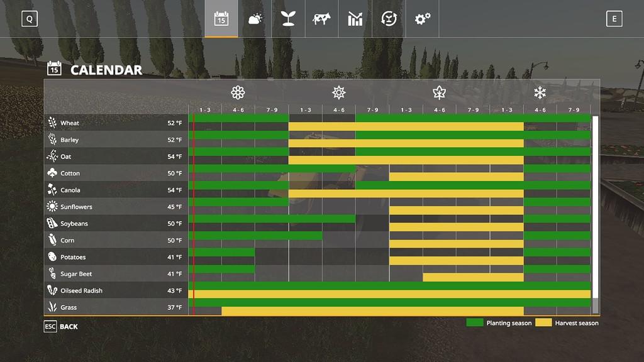Click the calendar vertical scrollbar
The width and height of the screenshot is (644, 362).
595,214
